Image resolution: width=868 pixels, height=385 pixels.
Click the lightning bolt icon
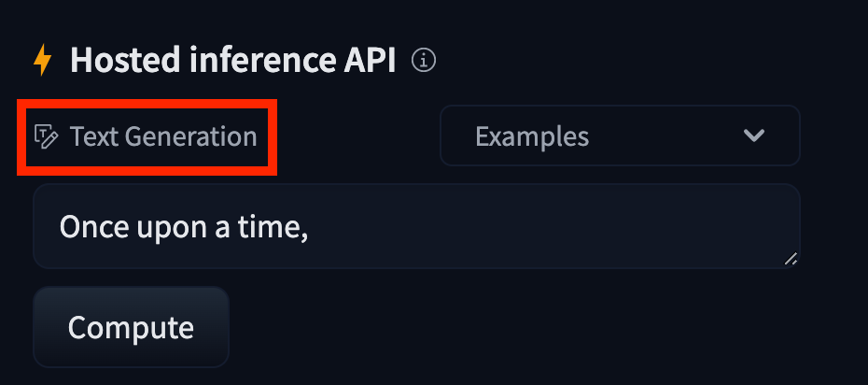point(43,61)
